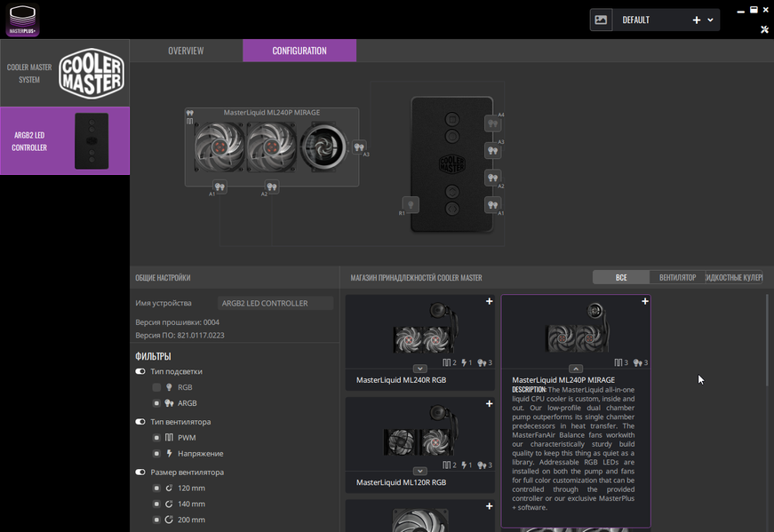Screen dimensions: 774x532
Task: Add a new profile with the plus icon
Action: pos(697,20)
